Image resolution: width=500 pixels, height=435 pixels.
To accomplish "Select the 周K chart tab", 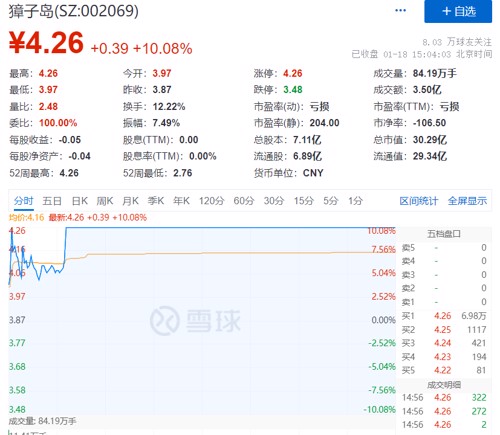I will click(105, 201).
